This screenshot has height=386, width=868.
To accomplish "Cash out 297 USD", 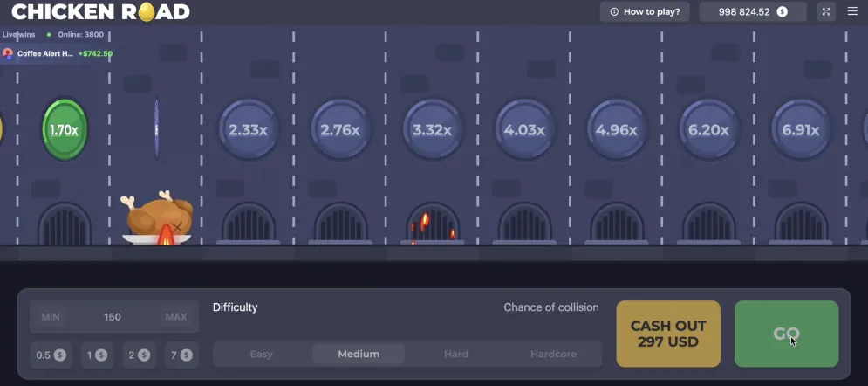I will click(668, 334).
